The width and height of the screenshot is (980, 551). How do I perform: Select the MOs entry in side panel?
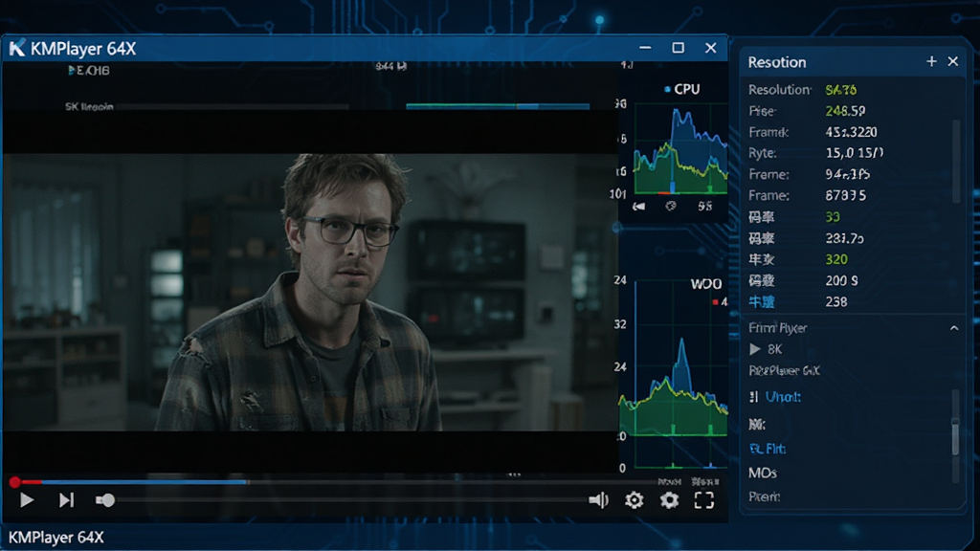[x=763, y=473]
